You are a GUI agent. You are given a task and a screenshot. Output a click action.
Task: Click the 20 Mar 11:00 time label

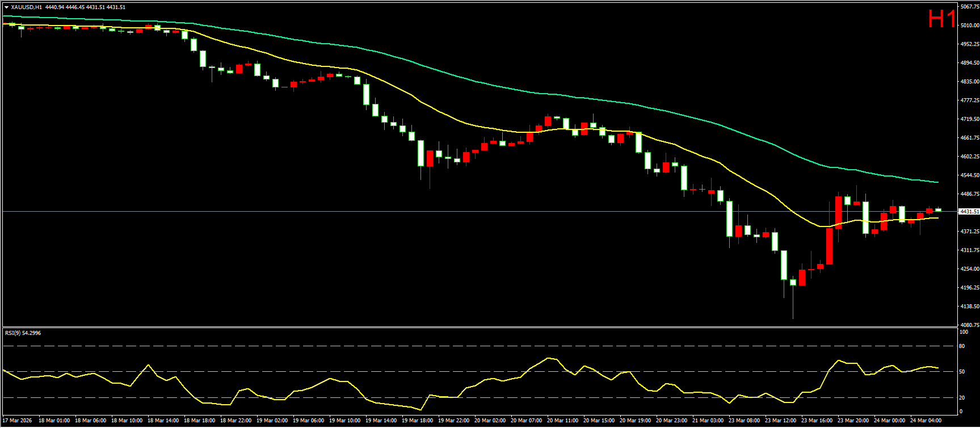click(x=562, y=421)
